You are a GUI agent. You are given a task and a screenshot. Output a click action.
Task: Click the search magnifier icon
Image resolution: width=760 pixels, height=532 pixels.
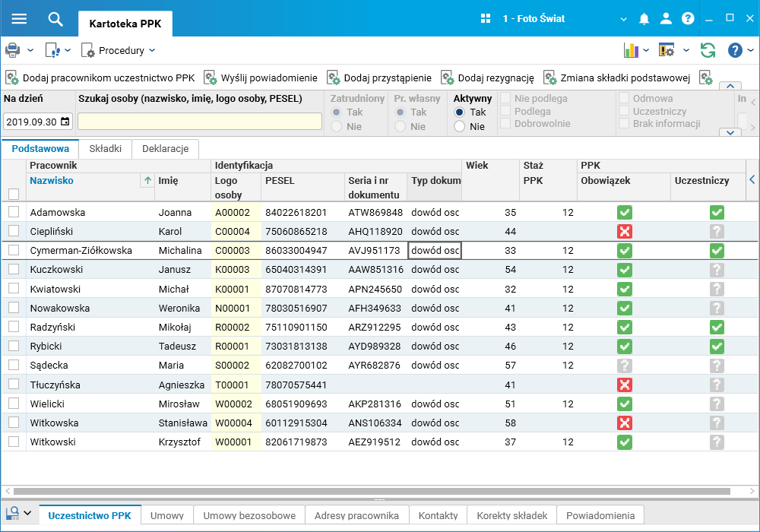point(55,19)
